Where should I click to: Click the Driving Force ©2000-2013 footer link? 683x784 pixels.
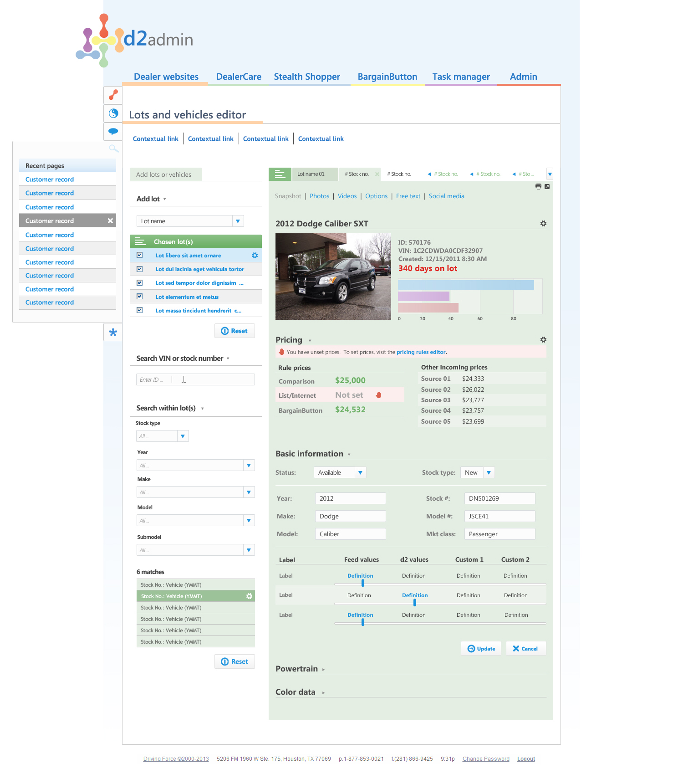point(176,759)
